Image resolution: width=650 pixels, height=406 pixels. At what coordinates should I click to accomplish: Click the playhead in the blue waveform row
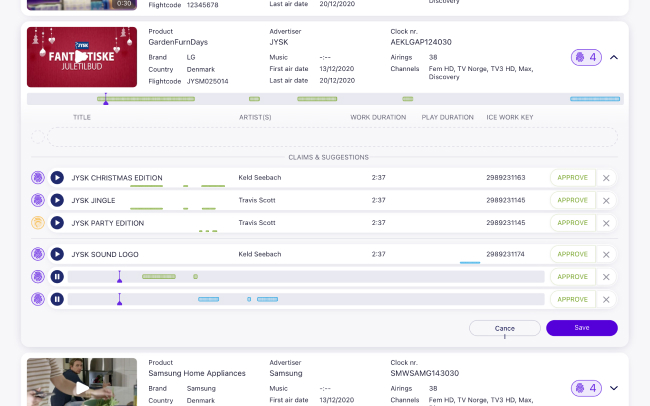pos(119,299)
